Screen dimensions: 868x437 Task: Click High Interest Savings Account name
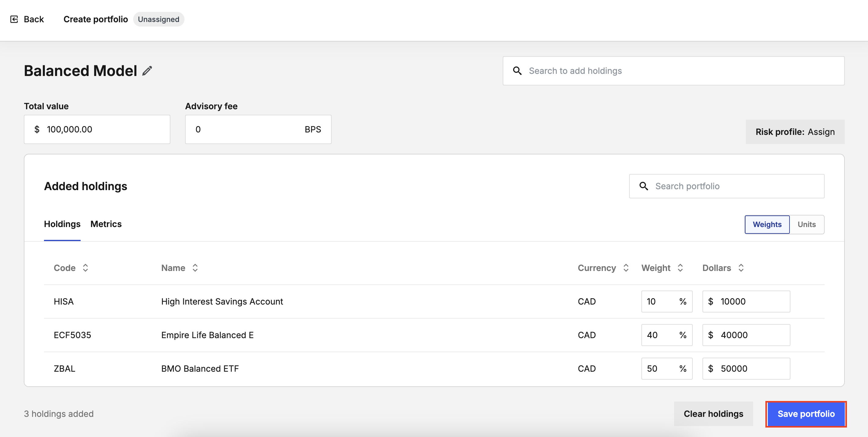(222, 302)
